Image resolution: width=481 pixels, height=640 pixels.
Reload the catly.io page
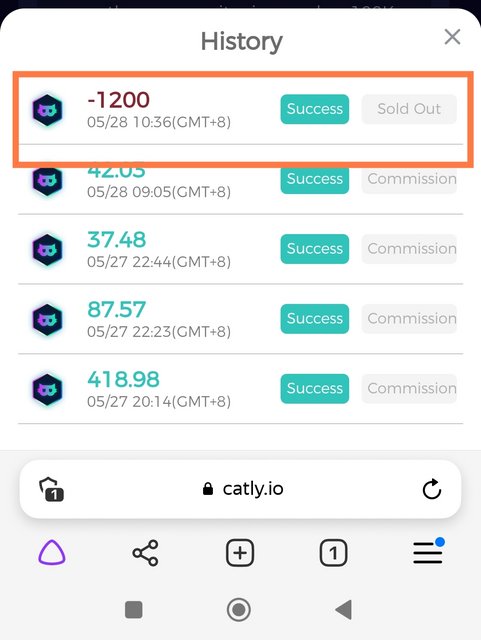pos(432,489)
